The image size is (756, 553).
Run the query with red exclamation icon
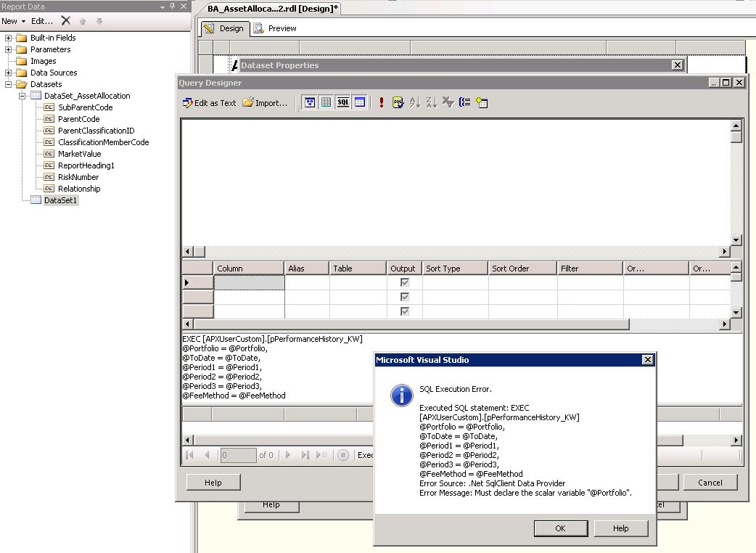tap(382, 102)
